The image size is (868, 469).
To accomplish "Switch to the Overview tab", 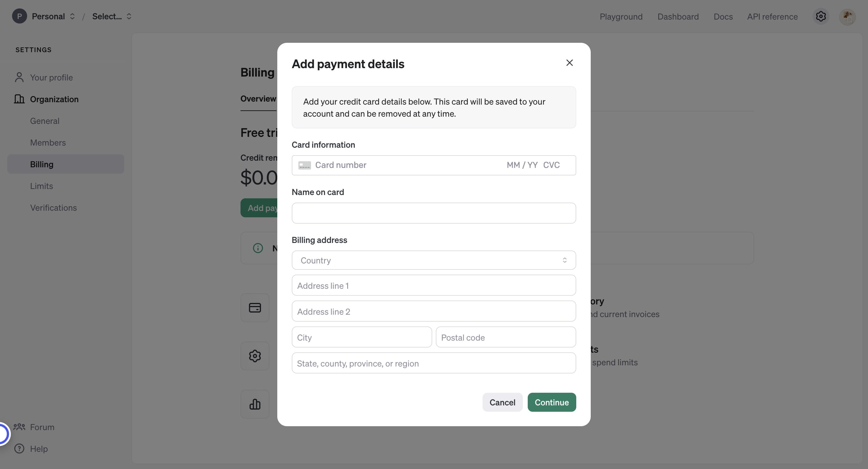I will click(x=258, y=98).
